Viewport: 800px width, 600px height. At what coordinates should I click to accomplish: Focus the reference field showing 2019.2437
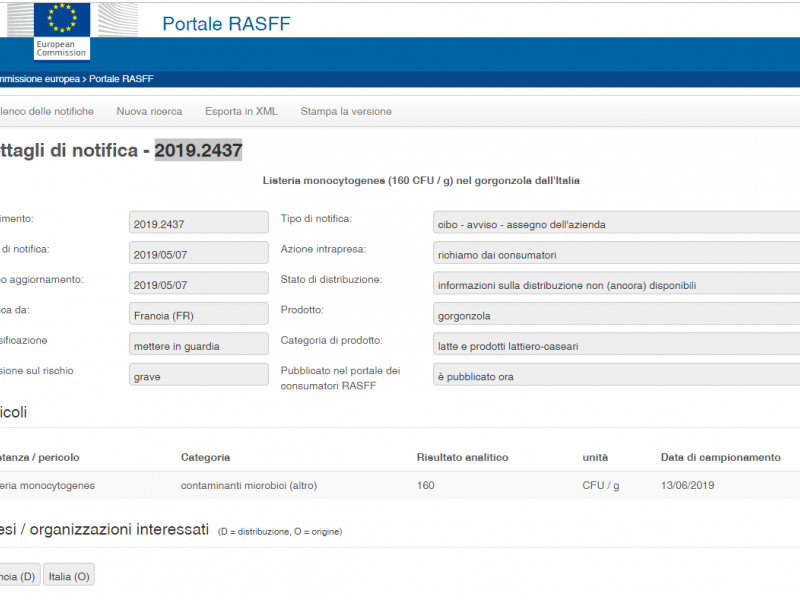click(198, 222)
